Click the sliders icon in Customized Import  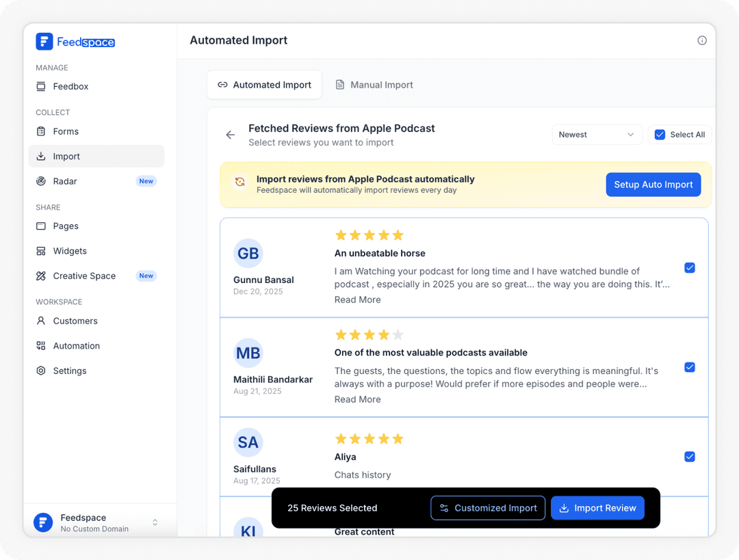[x=444, y=508]
